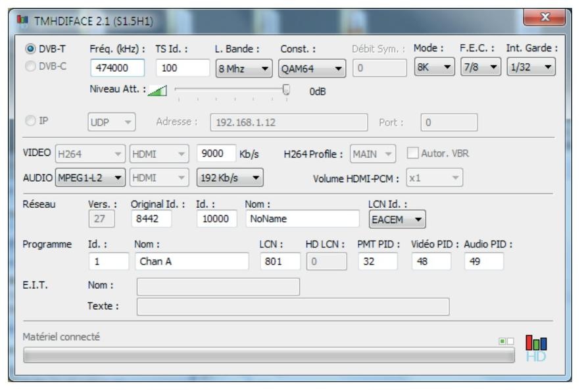Open the Int. Garde 1/32 dropdown

[x=531, y=67]
